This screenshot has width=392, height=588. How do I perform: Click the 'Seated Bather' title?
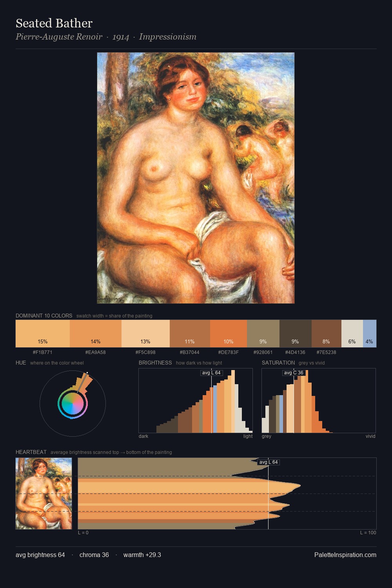point(54,23)
